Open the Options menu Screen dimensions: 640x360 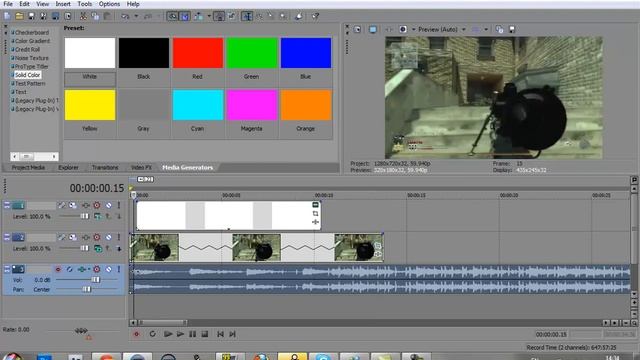tap(109, 4)
